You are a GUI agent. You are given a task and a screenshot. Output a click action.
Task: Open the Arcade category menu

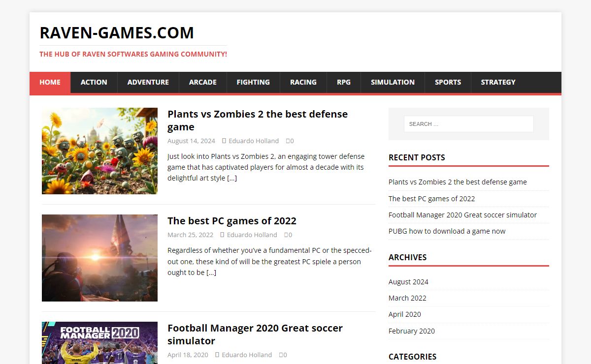pyautogui.click(x=203, y=82)
